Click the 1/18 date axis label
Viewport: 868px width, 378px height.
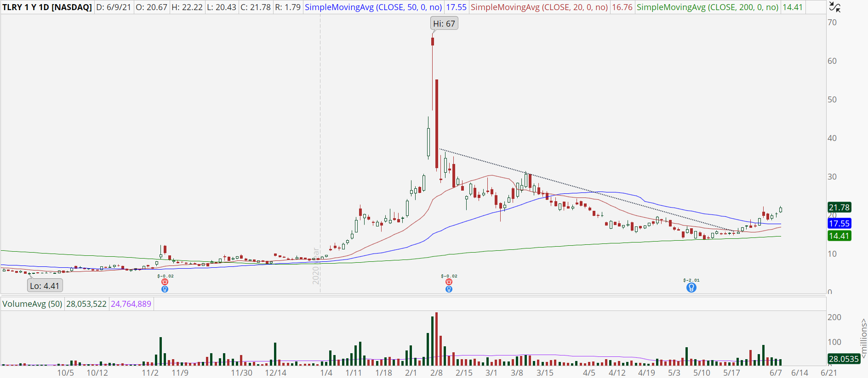click(383, 372)
